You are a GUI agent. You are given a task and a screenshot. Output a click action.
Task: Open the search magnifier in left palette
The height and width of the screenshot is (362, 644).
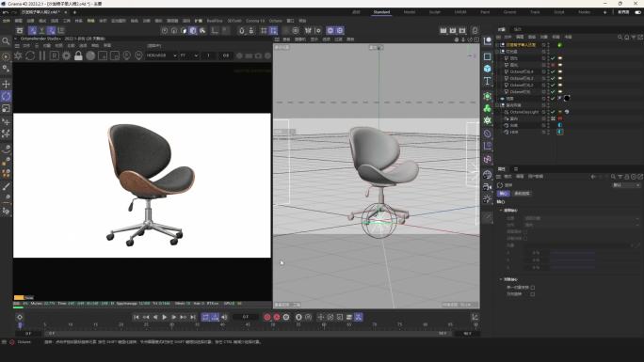(6, 41)
